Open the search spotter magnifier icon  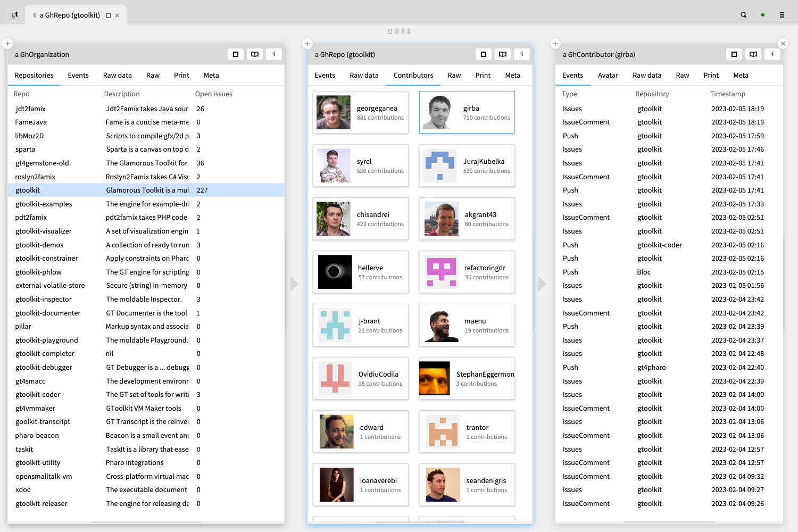[x=743, y=15]
